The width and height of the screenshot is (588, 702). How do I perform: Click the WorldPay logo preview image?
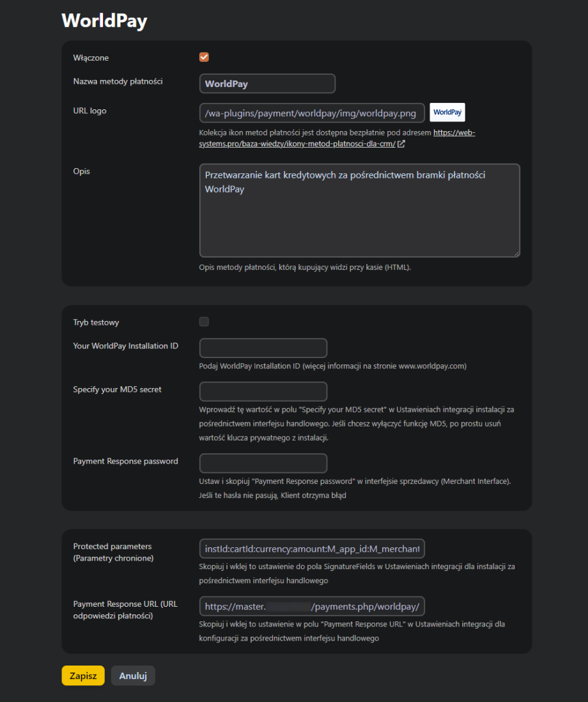(447, 113)
